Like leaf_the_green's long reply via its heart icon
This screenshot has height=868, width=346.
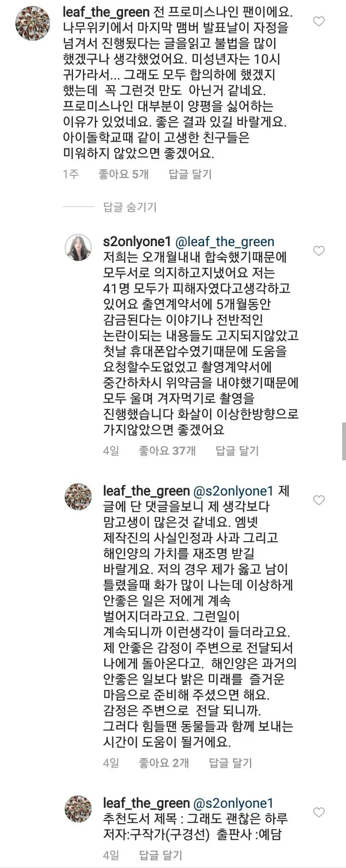pos(318,500)
